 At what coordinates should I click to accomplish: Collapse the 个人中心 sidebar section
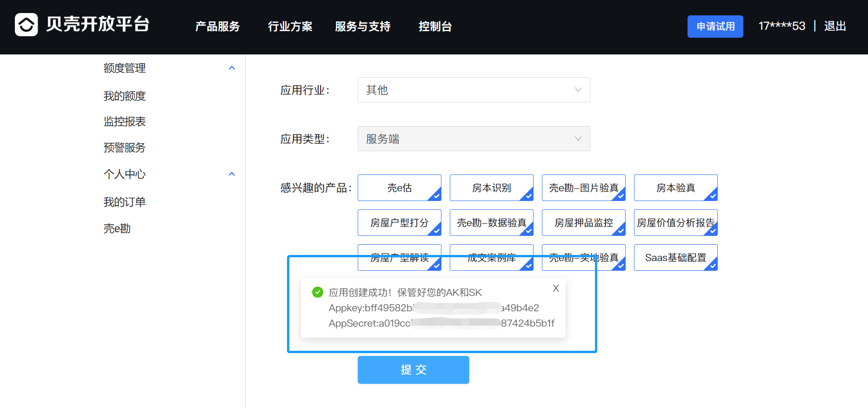(x=232, y=174)
